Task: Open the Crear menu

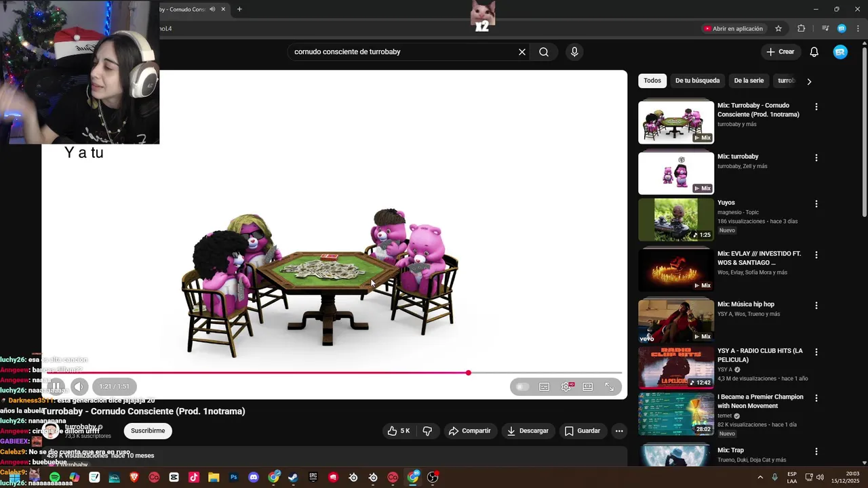Action: click(x=780, y=52)
